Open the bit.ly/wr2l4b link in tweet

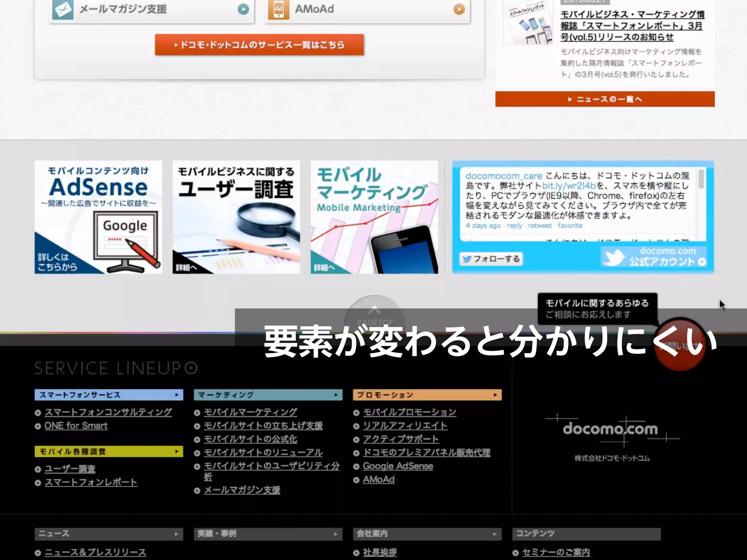(x=569, y=186)
